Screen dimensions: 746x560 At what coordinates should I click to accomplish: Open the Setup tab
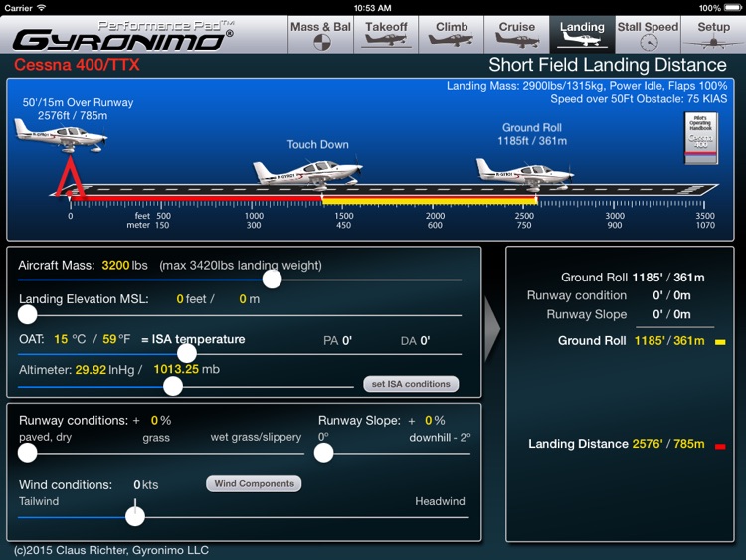[713, 34]
